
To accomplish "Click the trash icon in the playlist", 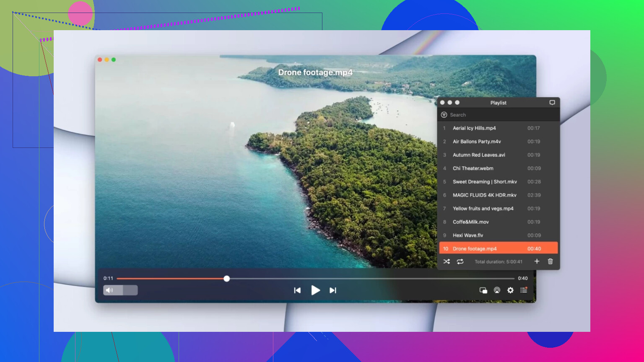I will coord(551,261).
